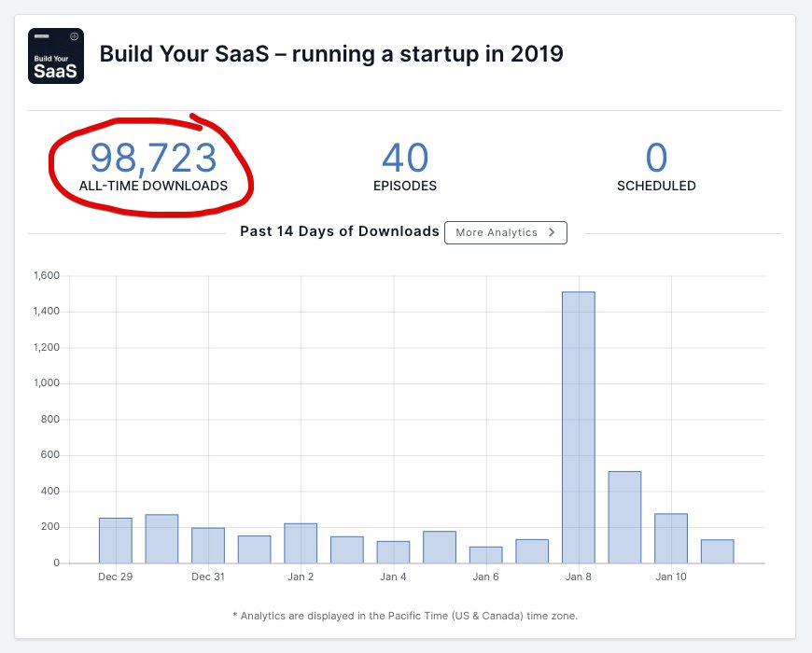Viewport: 812px width, 653px height.
Task: Click the Jan 2 downloads bar
Action: (x=301, y=543)
